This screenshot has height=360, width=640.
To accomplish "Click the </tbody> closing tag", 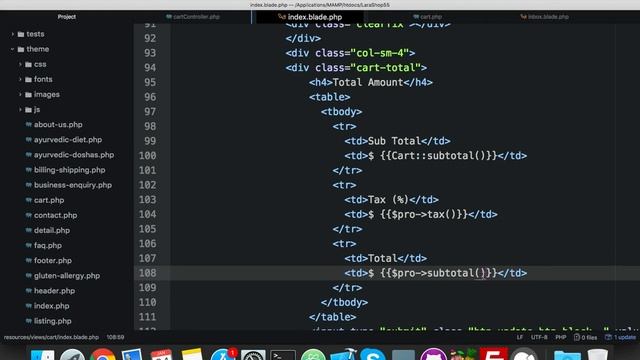I will coord(344,302).
